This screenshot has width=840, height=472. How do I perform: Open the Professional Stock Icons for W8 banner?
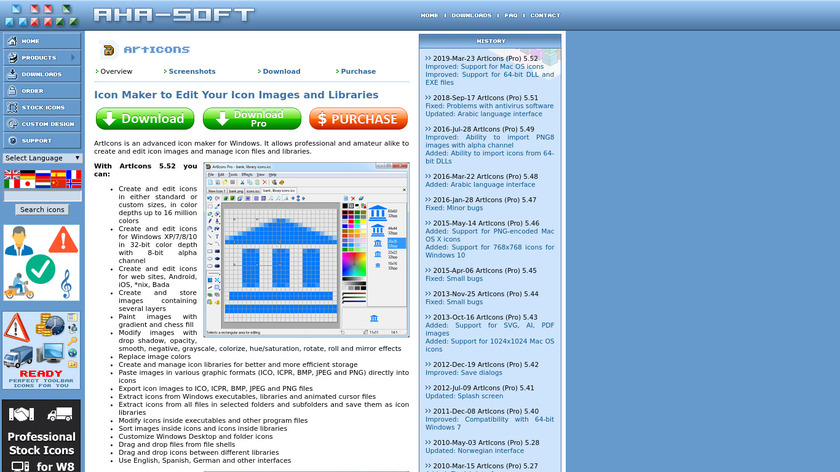(x=41, y=436)
